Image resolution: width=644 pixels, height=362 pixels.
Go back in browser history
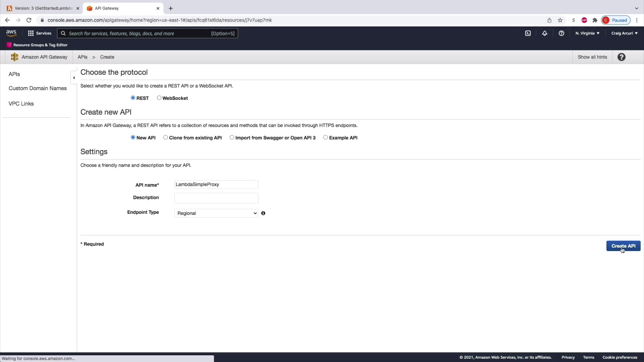(7, 20)
